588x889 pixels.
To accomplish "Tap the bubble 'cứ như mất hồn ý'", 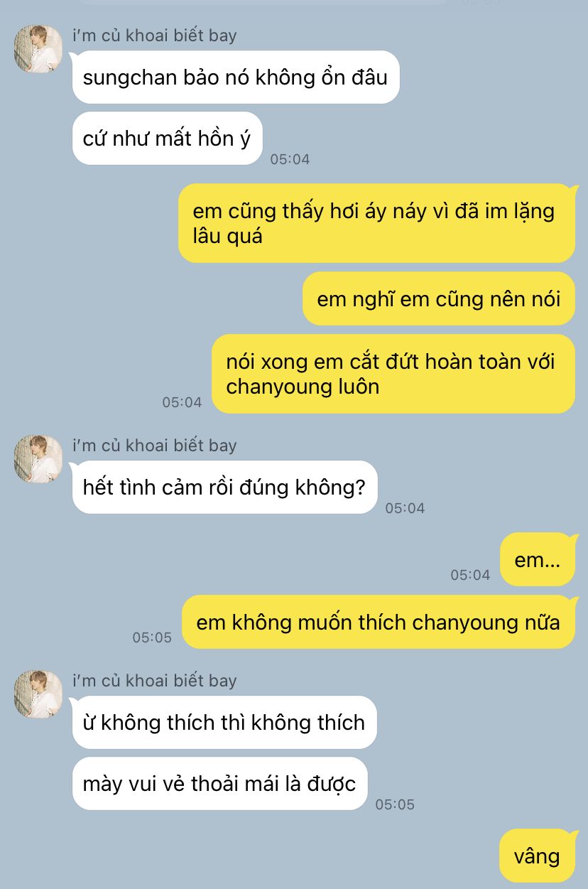I will coord(168,139).
